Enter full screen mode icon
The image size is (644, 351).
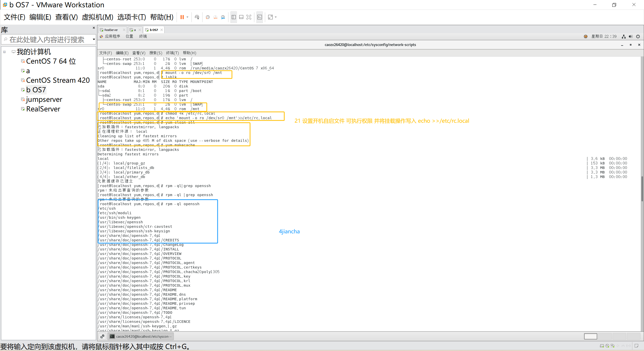tap(249, 17)
